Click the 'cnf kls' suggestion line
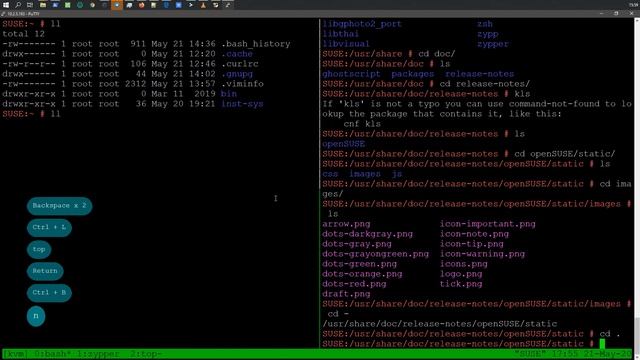Image resolution: width=640 pixels, height=360 pixels. 362,124
